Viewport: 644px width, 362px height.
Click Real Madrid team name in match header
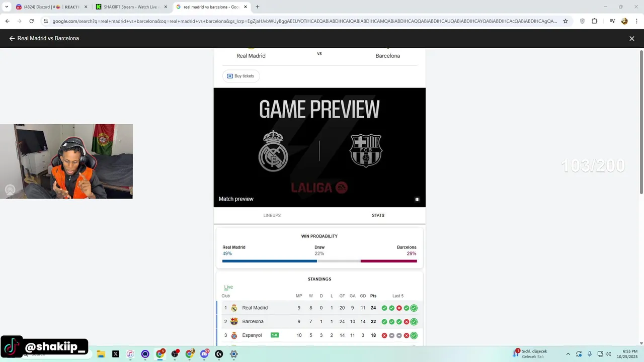[x=251, y=56]
